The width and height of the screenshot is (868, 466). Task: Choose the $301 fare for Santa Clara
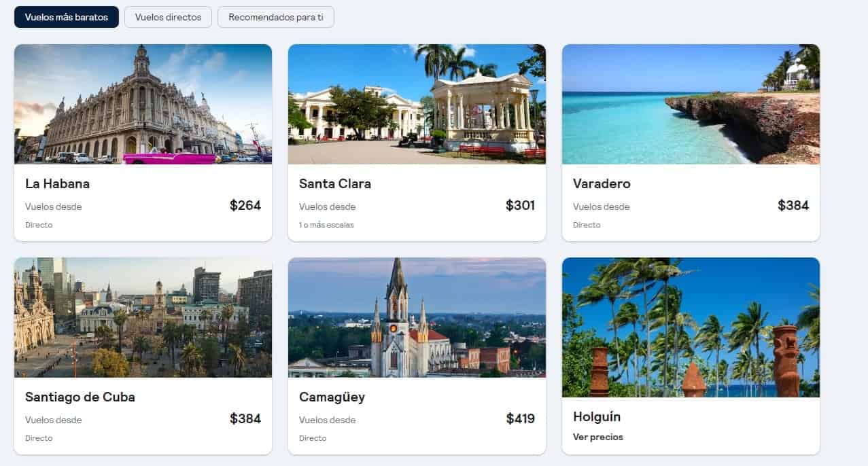point(520,205)
